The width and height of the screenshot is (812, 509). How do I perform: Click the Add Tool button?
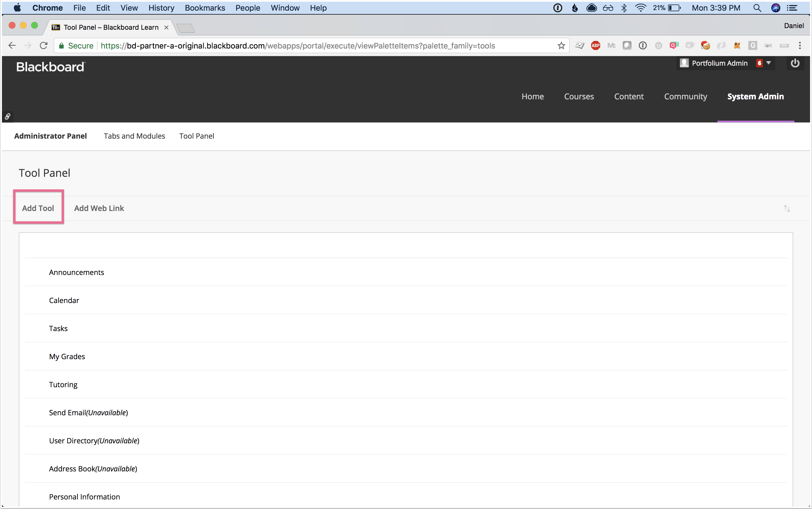38,208
